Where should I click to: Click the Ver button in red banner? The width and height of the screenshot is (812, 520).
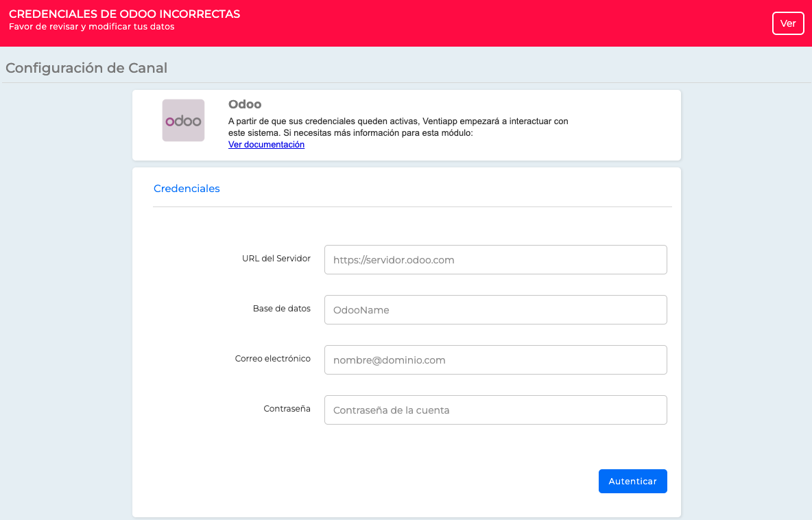pos(788,23)
